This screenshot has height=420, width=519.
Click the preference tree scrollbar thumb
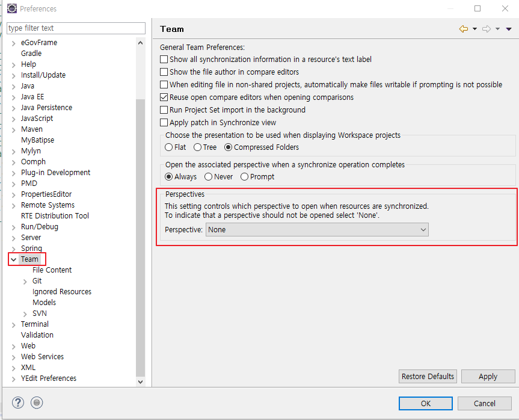click(140, 238)
